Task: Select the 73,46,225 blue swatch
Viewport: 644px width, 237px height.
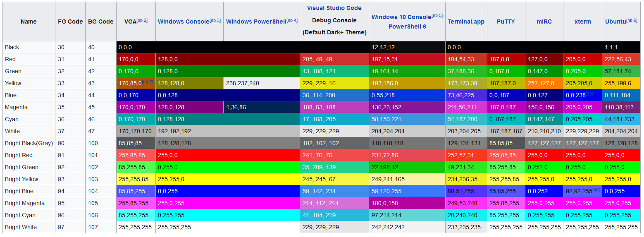Action: [466, 95]
